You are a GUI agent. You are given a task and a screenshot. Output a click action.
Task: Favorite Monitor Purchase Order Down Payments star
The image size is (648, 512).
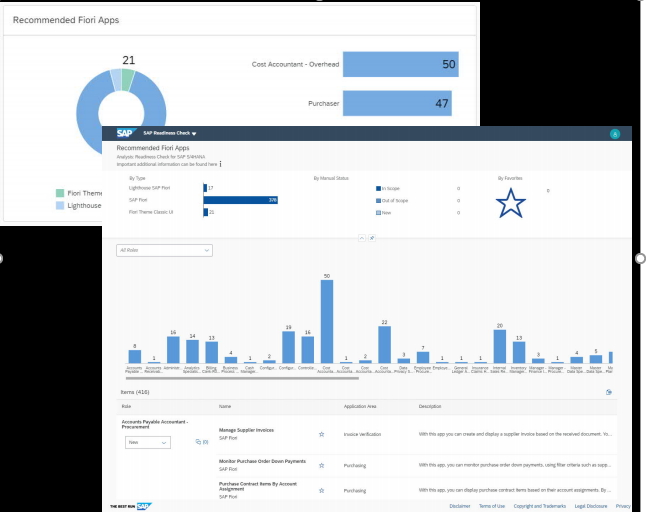click(x=322, y=466)
